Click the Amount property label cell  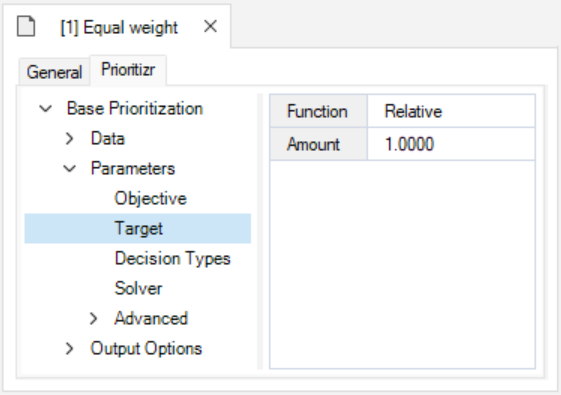(x=318, y=144)
